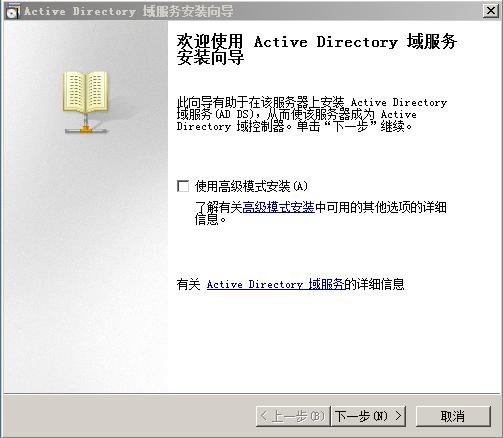Click the AD DS description paragraph

tap(312, 114)
